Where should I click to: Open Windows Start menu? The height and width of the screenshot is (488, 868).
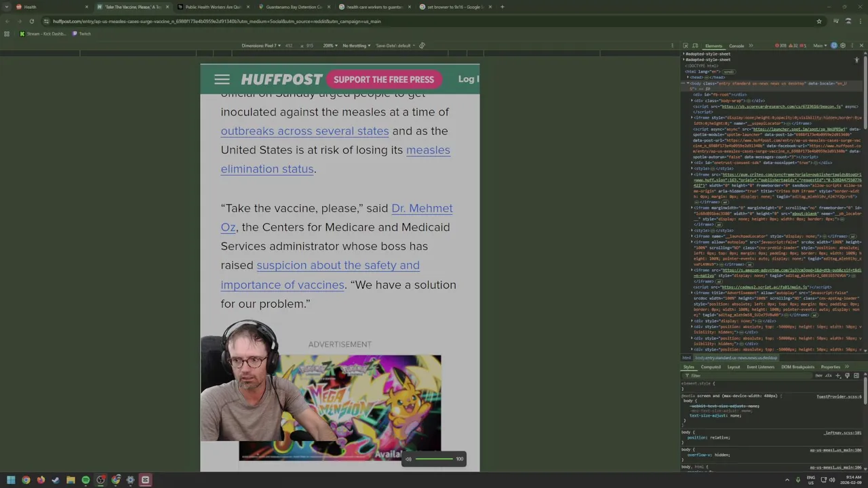pos(11,480)
